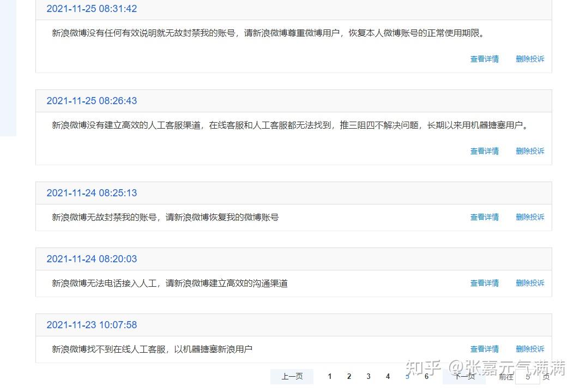The image size is (580, 392).
Task: Jump to page 1
Action: [x=330, y=377]
